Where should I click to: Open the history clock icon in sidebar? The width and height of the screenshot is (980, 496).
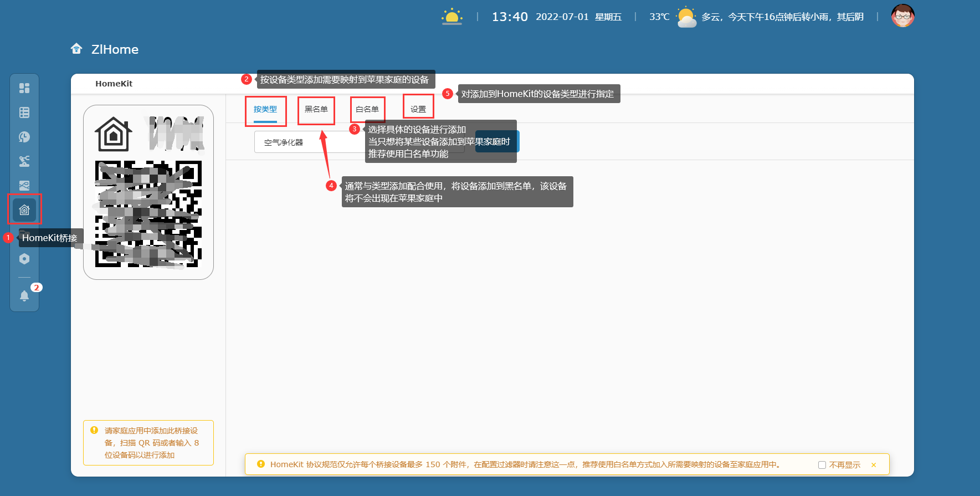pyautogui.click(x=24, y=137)
